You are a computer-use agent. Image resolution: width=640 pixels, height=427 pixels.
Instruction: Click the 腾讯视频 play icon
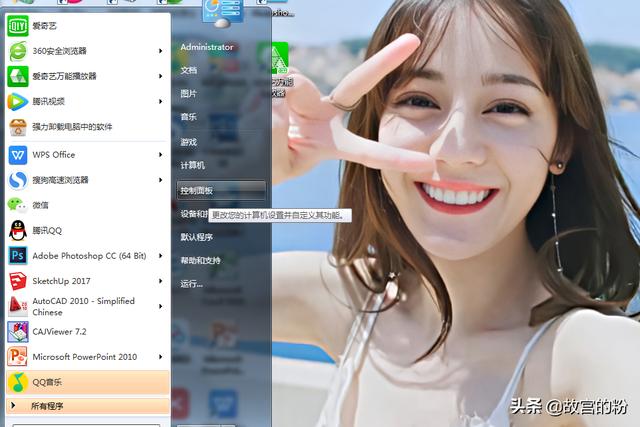pos(18,101)
